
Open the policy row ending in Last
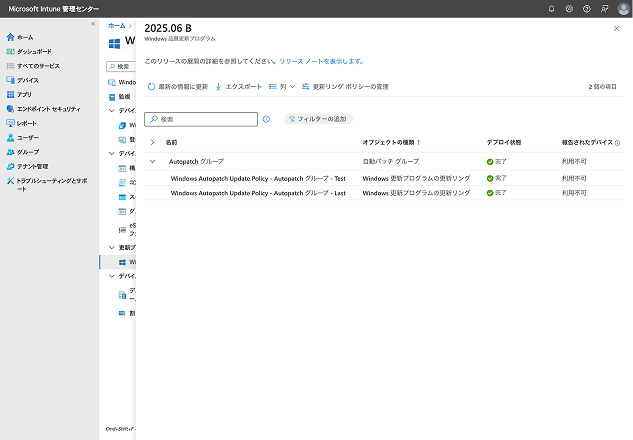(x=258, y=193)
